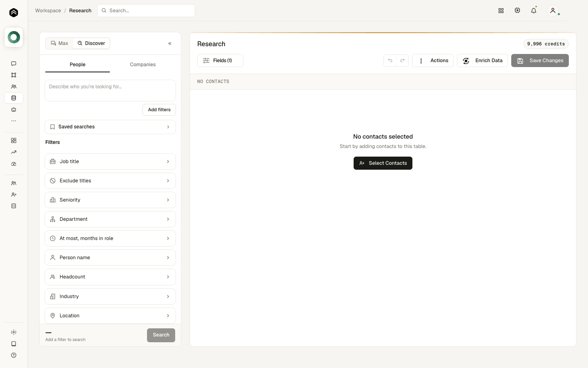Image resolution: width=588 pixels, height=368 pixels.
Task: Open the robot agent icon in sidebar
Action: point(13,110)
